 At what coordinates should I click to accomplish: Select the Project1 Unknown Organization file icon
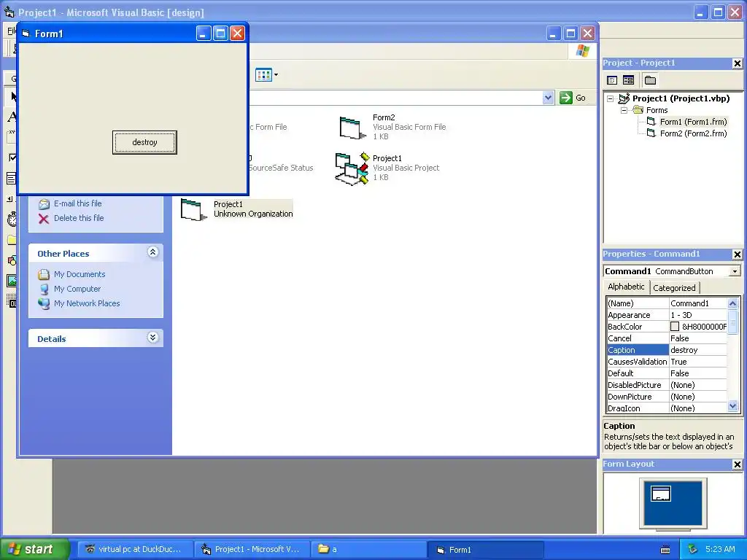[x=193, y=210]
